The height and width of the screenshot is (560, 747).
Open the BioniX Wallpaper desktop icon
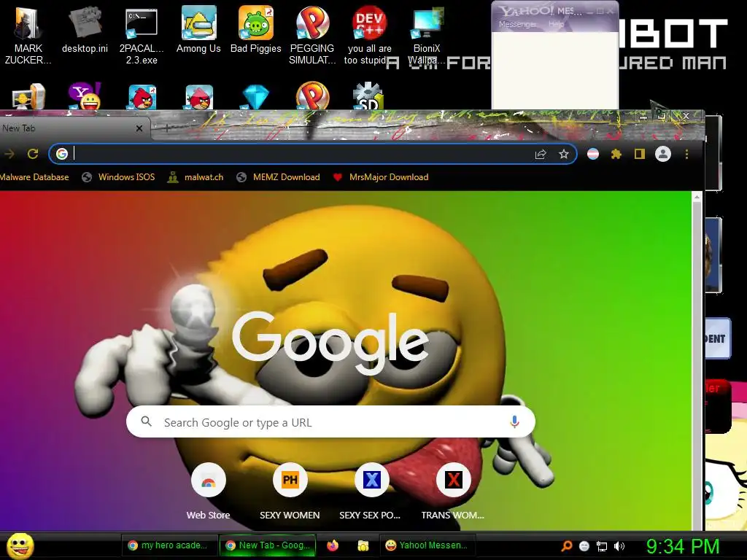point(427,34)
